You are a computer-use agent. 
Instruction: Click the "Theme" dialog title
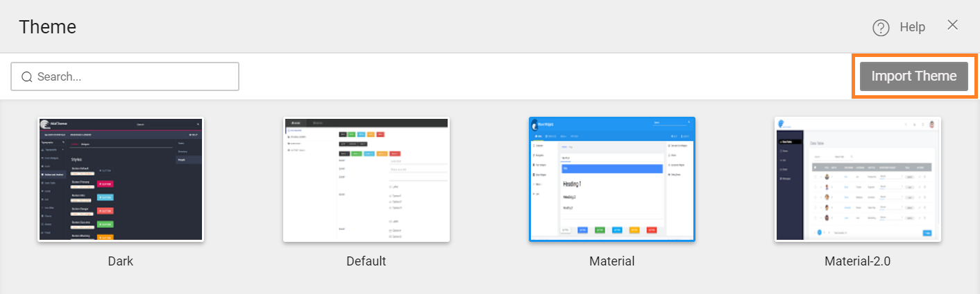pyautogui.click(x=47, y=27)
